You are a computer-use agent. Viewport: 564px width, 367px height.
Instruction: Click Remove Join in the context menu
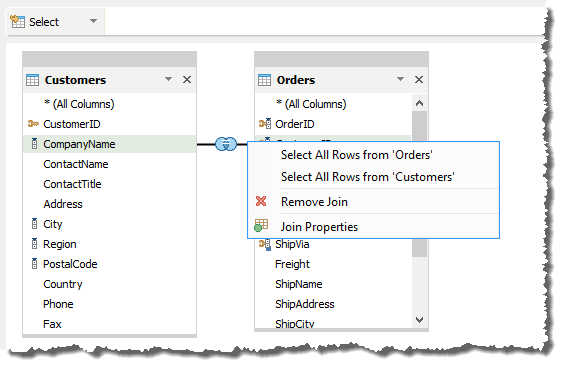[x=314, y=202]
